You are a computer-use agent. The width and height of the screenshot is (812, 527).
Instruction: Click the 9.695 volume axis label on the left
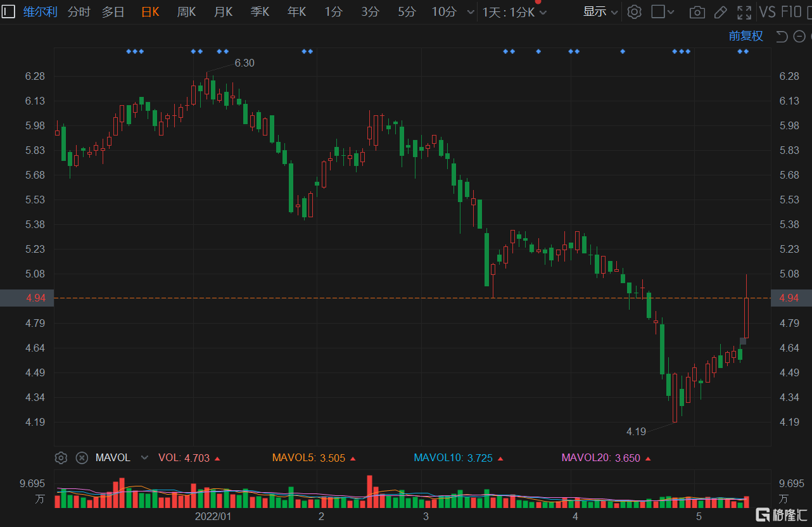click(x=32, y=484)
